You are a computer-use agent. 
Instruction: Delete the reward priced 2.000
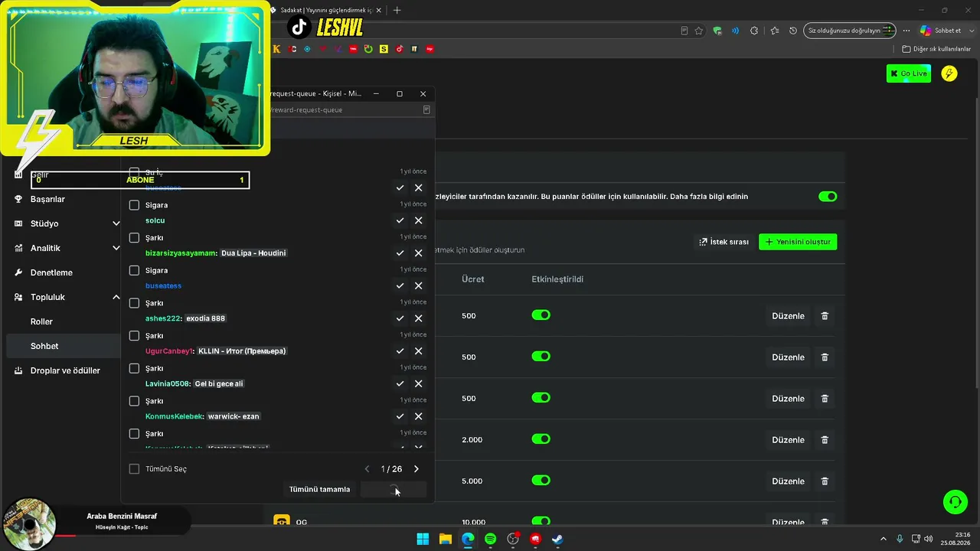pos(825,440)
